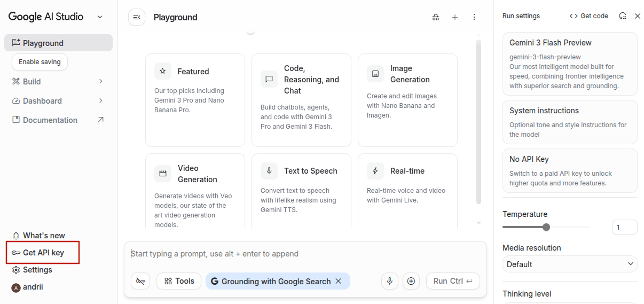Toggle the sidebar collapse icon beside Playground
The width and height of the screenshot is (644, 304).
pos(137,17)
